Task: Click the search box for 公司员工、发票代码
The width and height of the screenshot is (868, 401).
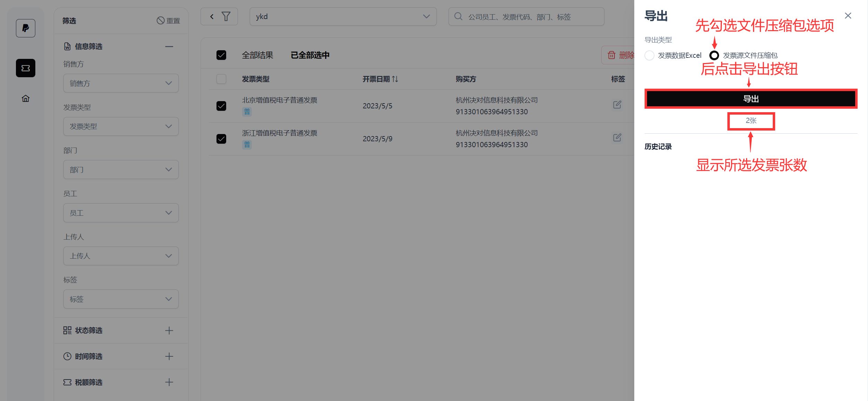Action: [x=526, y=17]
